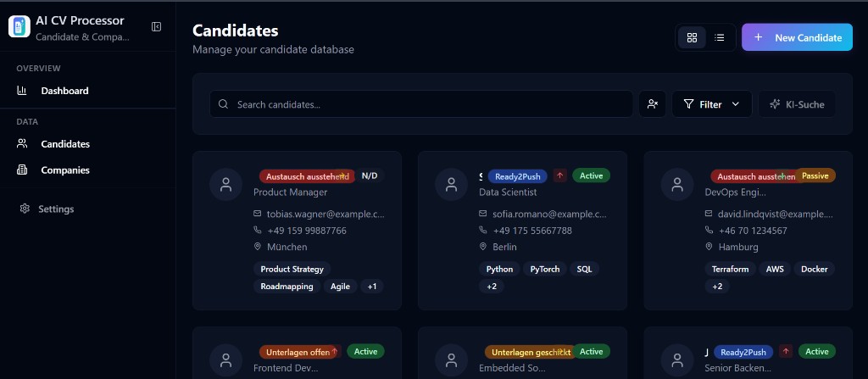The width and height of the screenshot is (868, 379).
Task: Click Active badge on Senior Backen card
Action: point(817,351)
